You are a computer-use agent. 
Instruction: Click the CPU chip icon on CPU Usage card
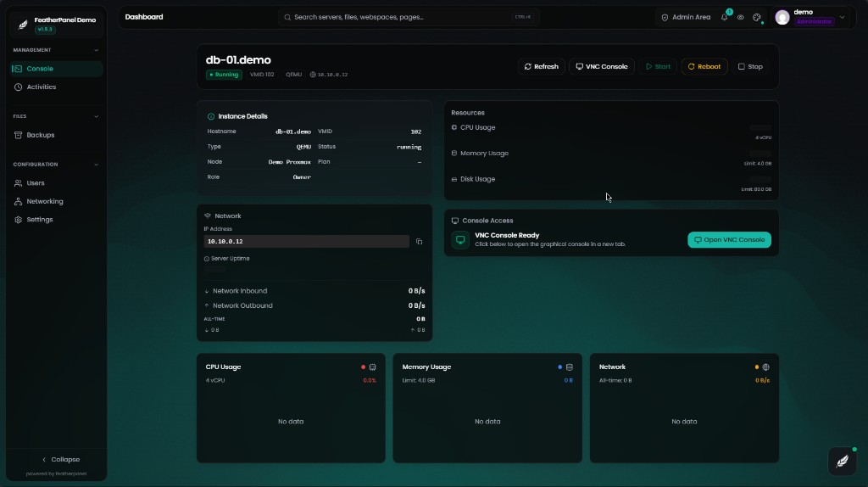click(373, 367)
